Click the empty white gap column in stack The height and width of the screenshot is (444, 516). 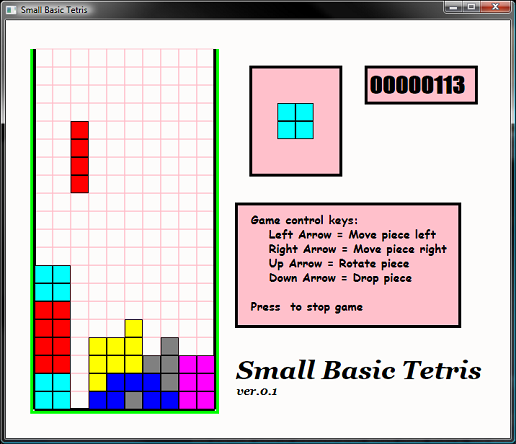(80, 355)
